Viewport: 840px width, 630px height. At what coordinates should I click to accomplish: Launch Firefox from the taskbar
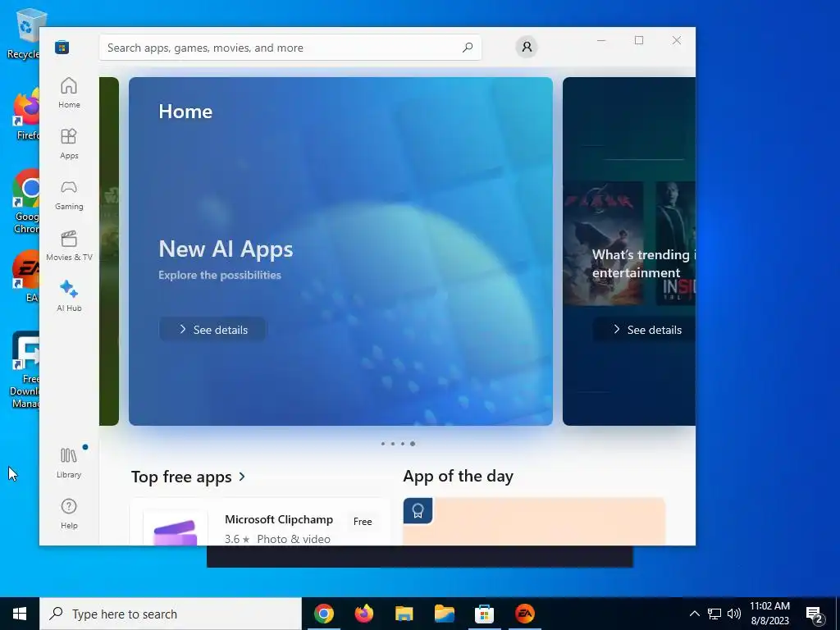click(x=363, y=614)
